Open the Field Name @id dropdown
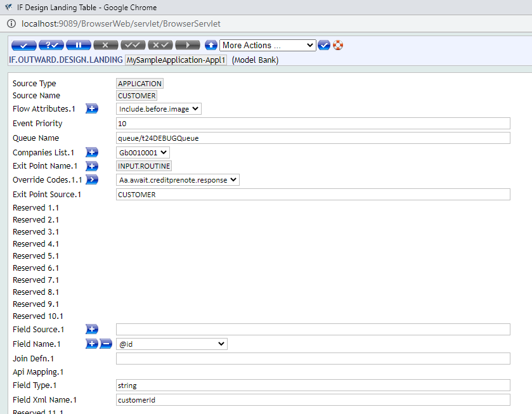 [x=171, y=344]
